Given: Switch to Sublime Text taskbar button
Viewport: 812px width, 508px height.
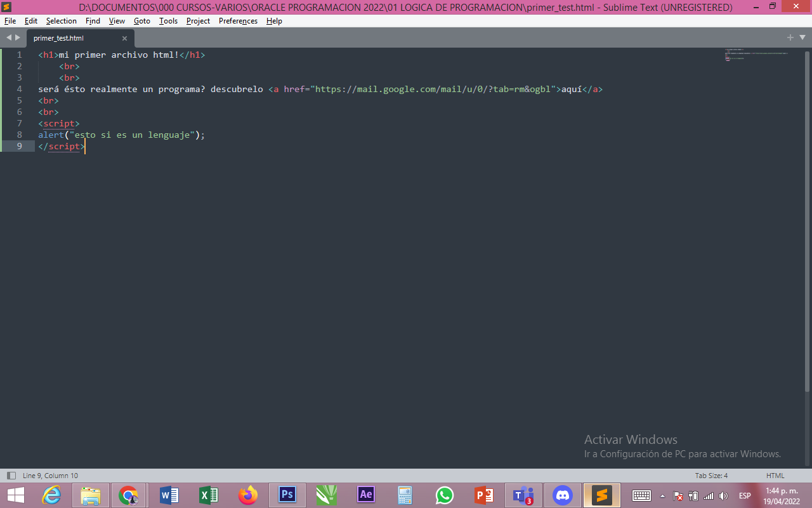Looking at the screenshot, I should [602, 495].
